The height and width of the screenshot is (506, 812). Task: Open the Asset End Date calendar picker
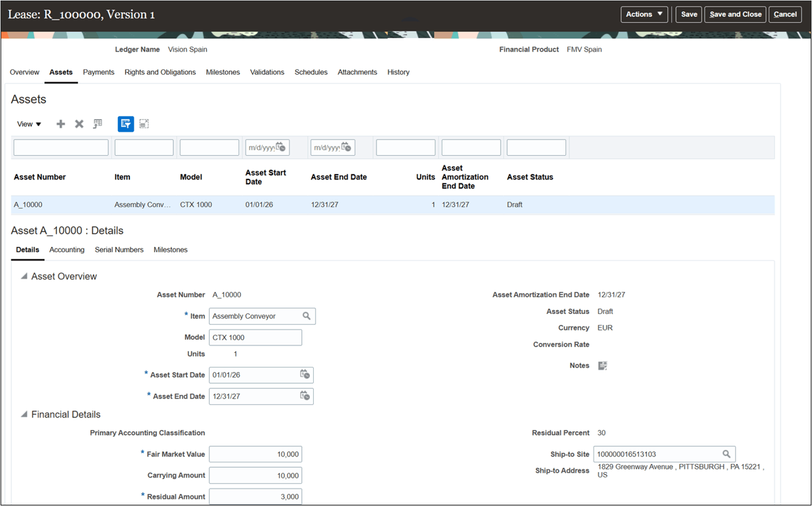point(305,396)
